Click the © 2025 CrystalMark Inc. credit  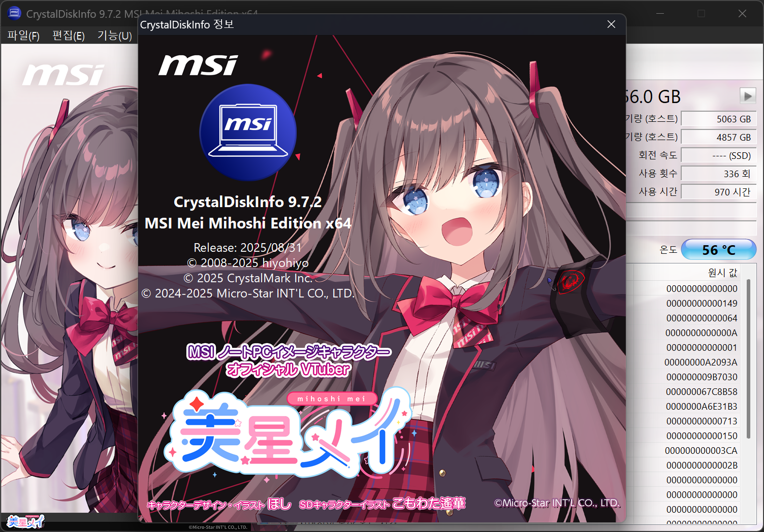pos(247,278)
